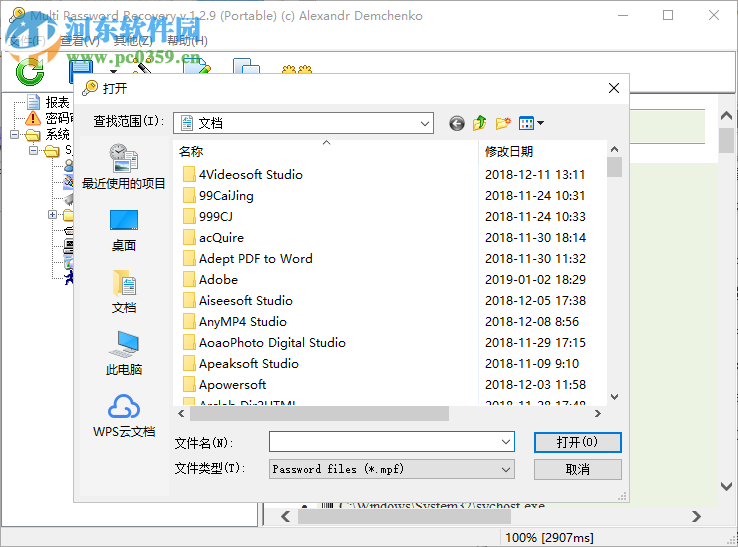The image size is (738, 547).
Task: Collapse the 系统 tree node
Action: [x=15, y=135]
